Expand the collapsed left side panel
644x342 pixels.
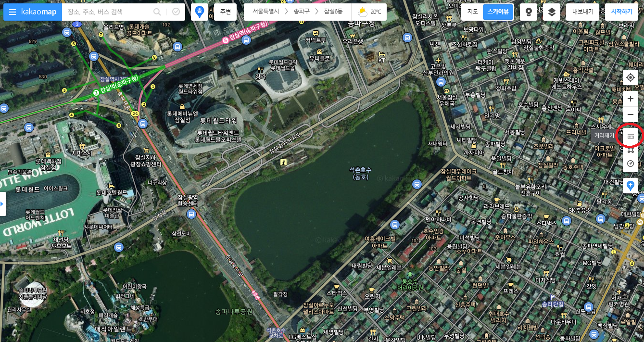[x=2, y=204]
